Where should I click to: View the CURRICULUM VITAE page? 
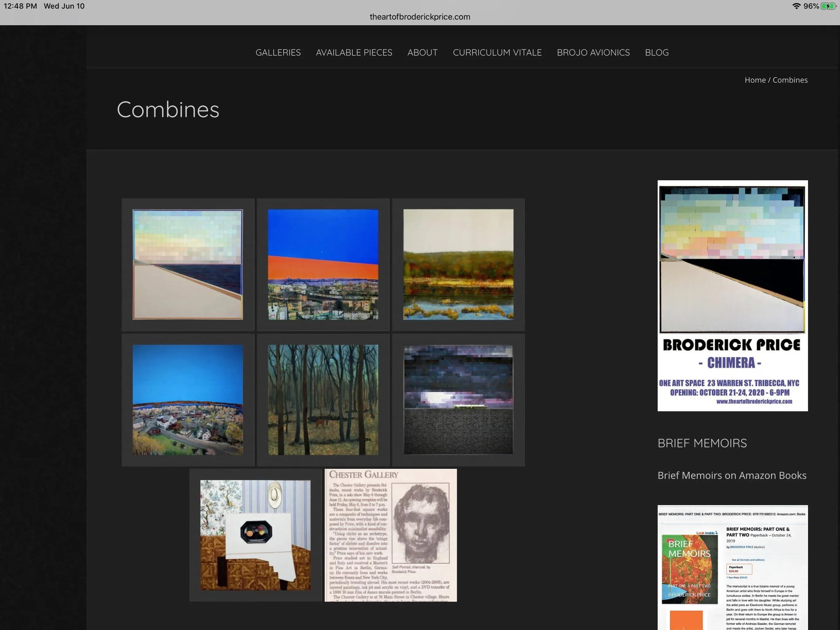[497, 53]
